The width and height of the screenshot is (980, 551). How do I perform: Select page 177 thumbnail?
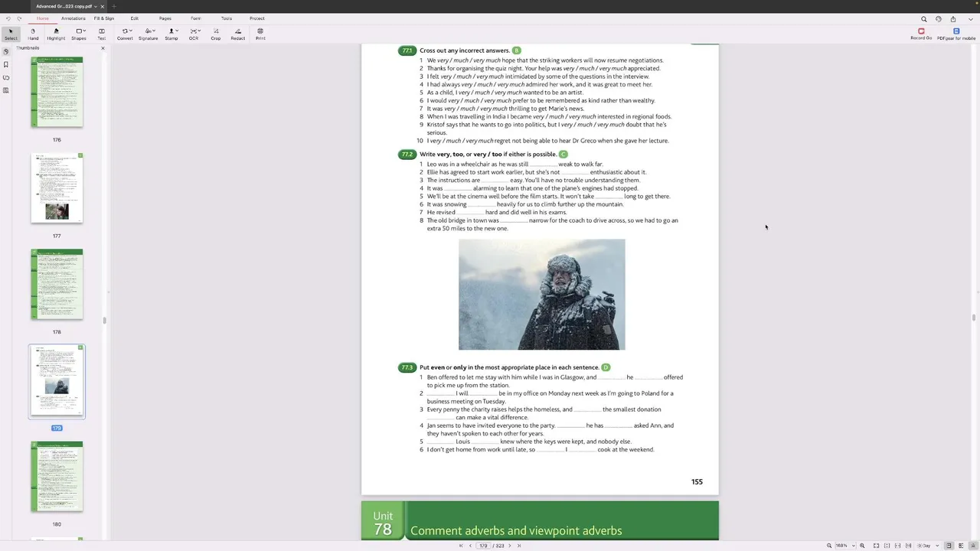click(57, 188)
